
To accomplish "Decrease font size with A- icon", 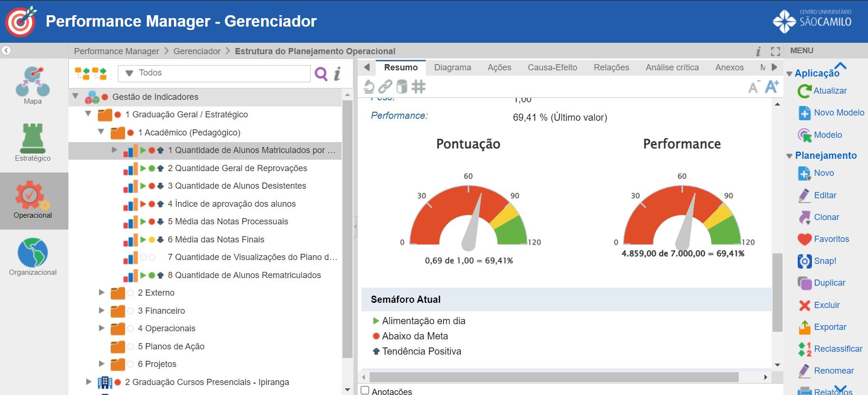I will [x=754, y=87].
